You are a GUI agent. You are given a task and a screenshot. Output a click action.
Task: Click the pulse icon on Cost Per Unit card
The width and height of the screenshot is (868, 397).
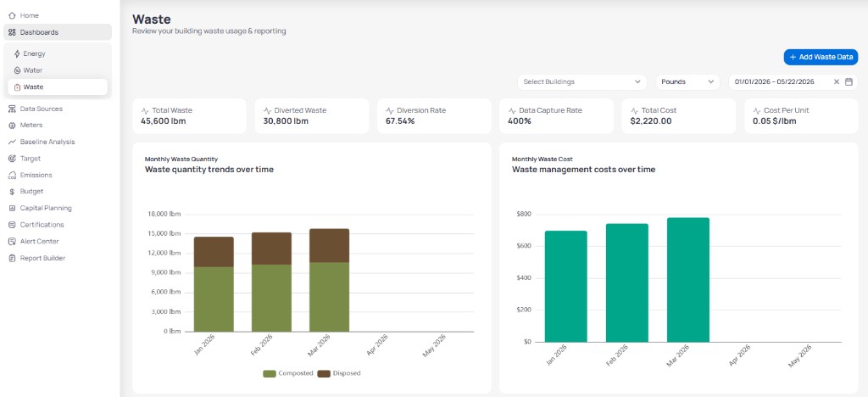[x=757, y=111]
